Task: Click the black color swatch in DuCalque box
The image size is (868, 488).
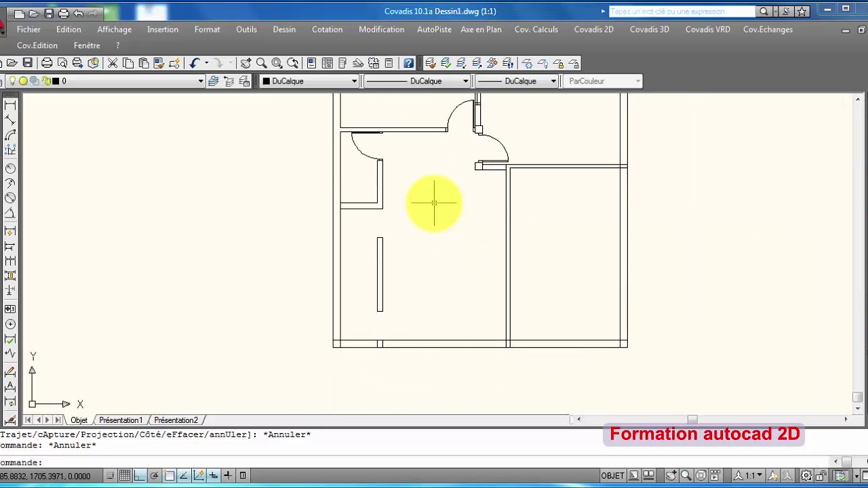Action: [x=267, y=81]
